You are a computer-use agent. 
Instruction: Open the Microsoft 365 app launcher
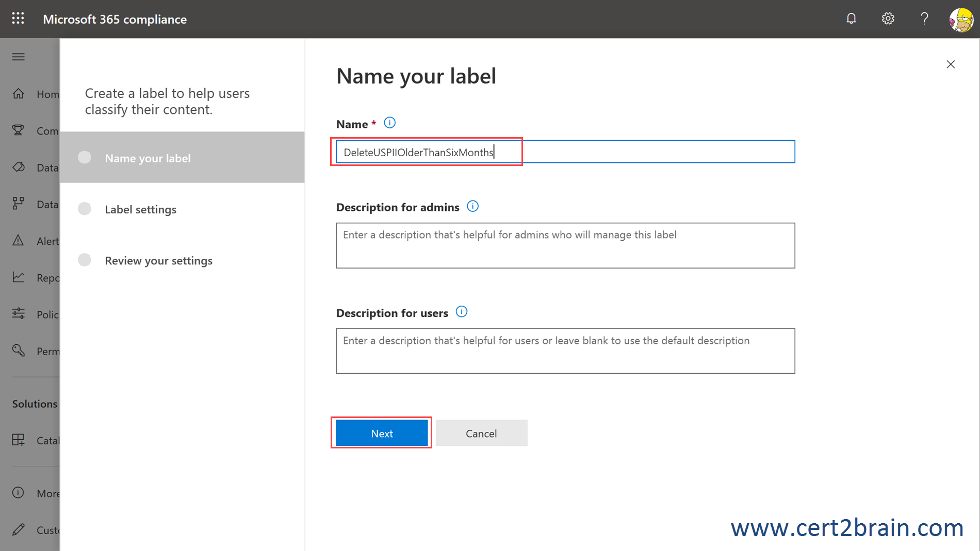click(17, 19)
